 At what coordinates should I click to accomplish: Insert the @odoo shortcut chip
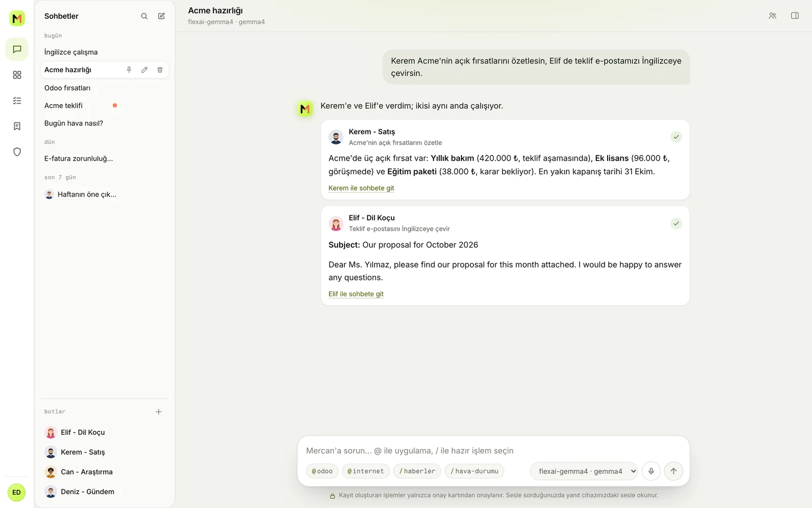click(x=322, y=471)
